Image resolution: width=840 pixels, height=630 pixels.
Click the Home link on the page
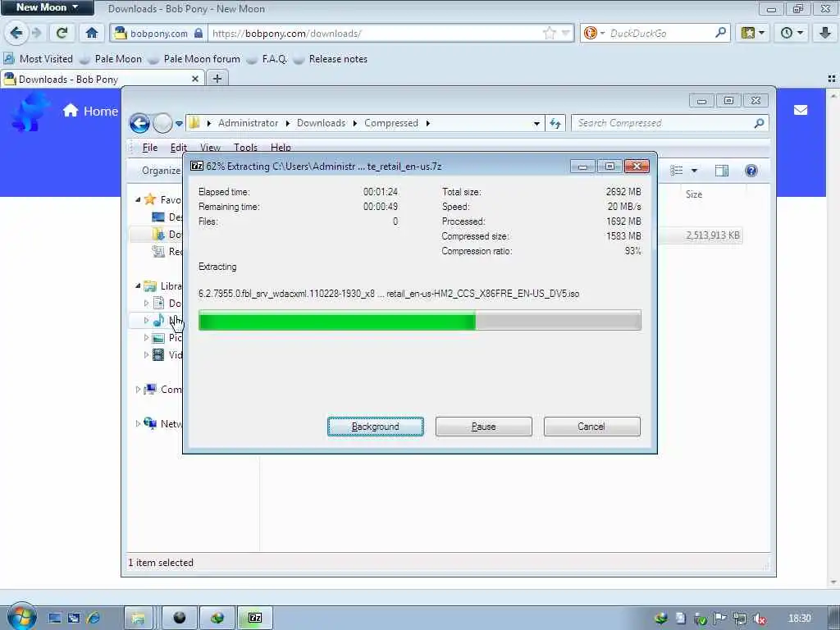(x=90, y=111)
